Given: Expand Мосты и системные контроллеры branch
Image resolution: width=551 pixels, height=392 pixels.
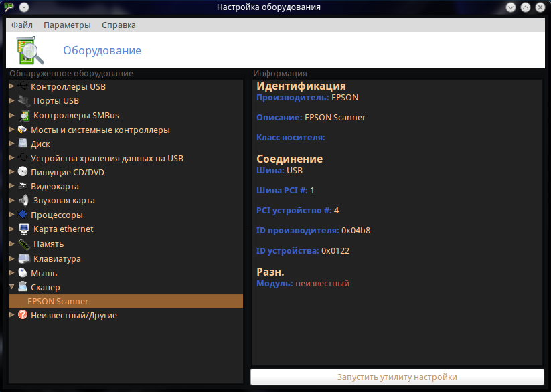Looking at the screenshot, I should tap(11, 130).
